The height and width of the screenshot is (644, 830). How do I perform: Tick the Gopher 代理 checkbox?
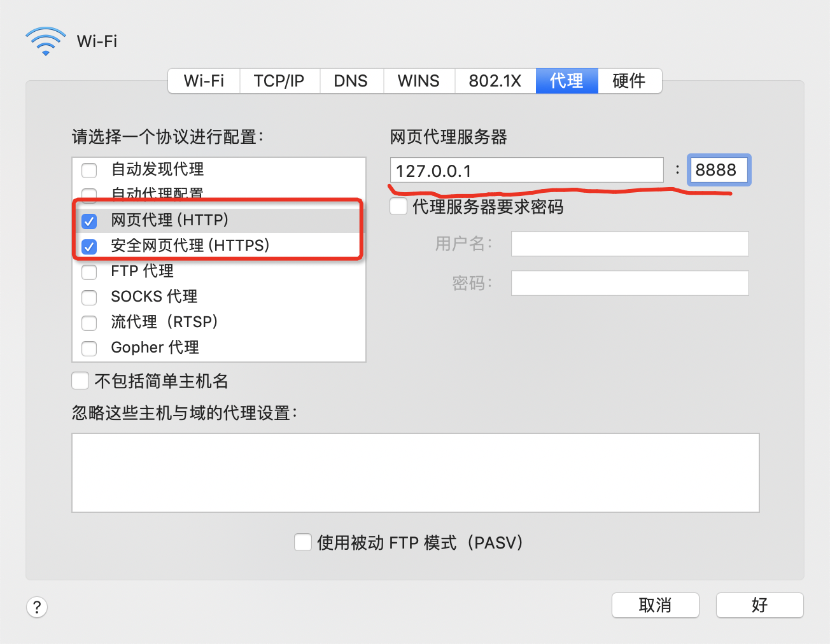[89, 348]
